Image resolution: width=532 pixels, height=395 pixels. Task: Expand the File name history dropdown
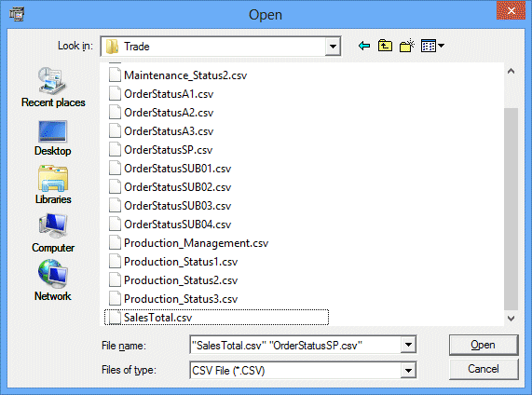tap(408, 345)
